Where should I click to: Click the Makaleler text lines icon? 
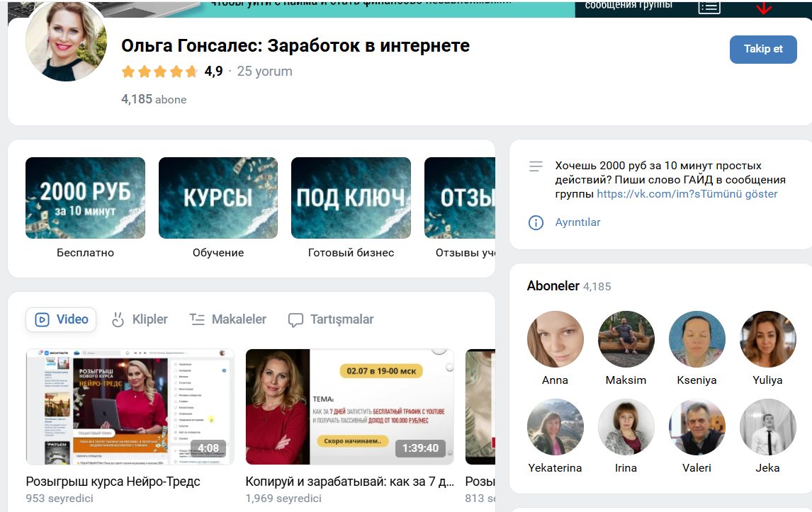(197, 319)
